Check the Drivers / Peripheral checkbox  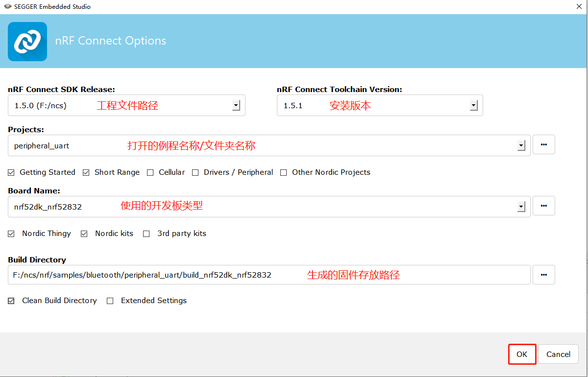point(195,172)
